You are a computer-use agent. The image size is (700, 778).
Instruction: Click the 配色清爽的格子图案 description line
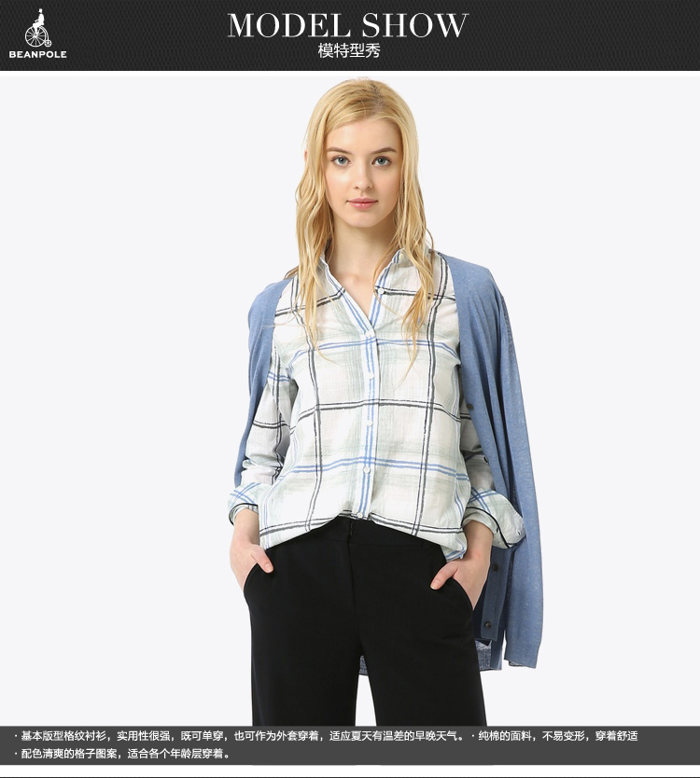(123, 754)
